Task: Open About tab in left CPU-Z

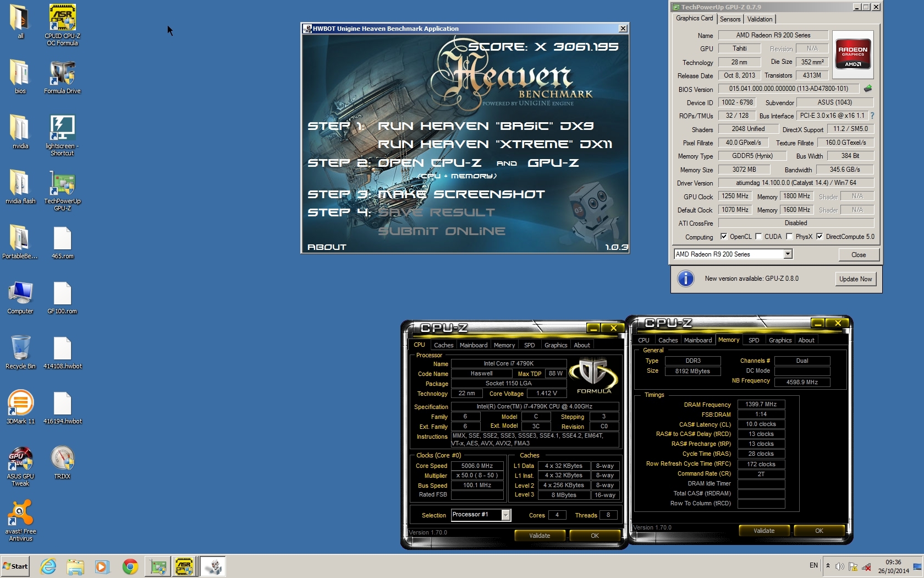Action: pyautogui.click(x=582, y=345)
